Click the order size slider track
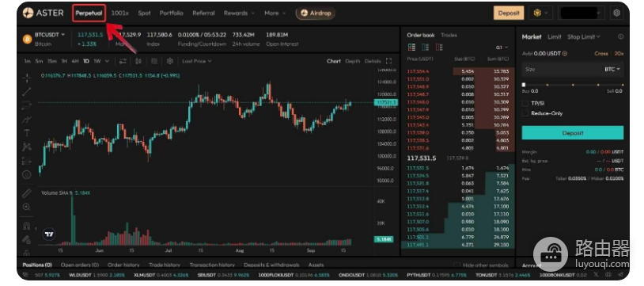 [573, 85]
